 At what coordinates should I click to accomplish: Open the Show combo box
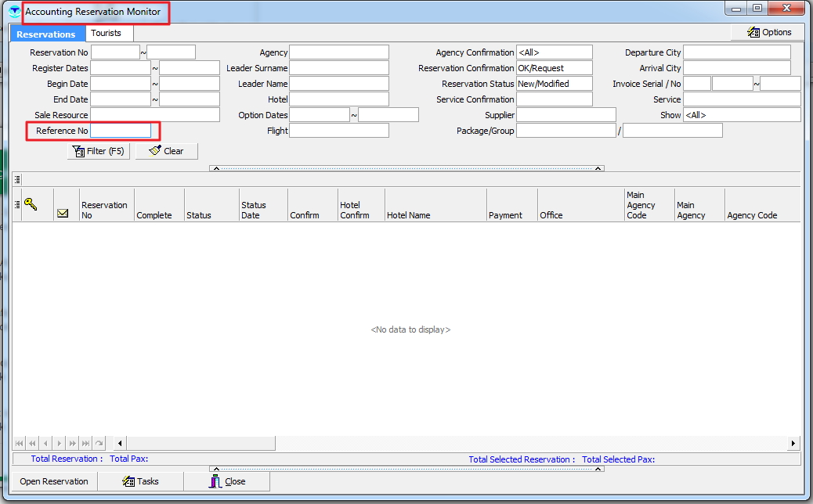point(741,115)
